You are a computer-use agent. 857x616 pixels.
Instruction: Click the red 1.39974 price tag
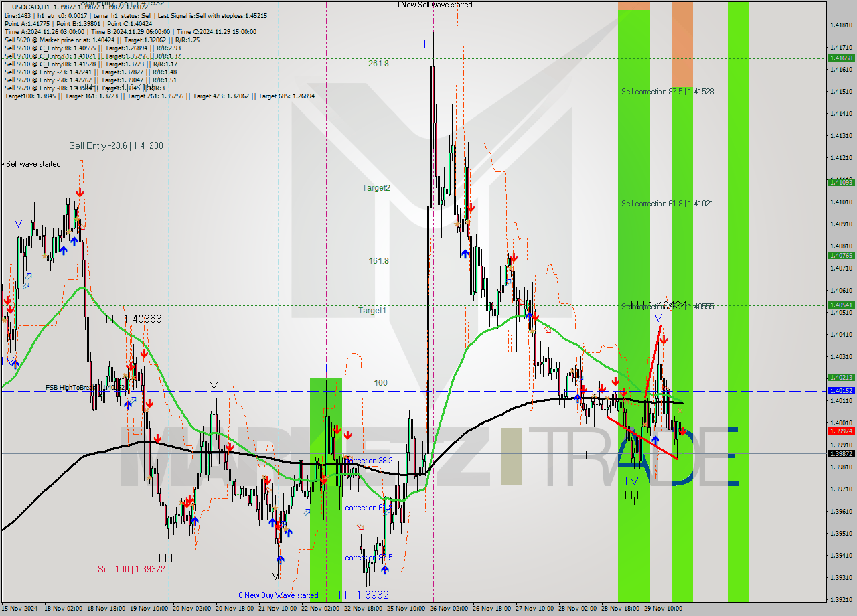point(841,431)
